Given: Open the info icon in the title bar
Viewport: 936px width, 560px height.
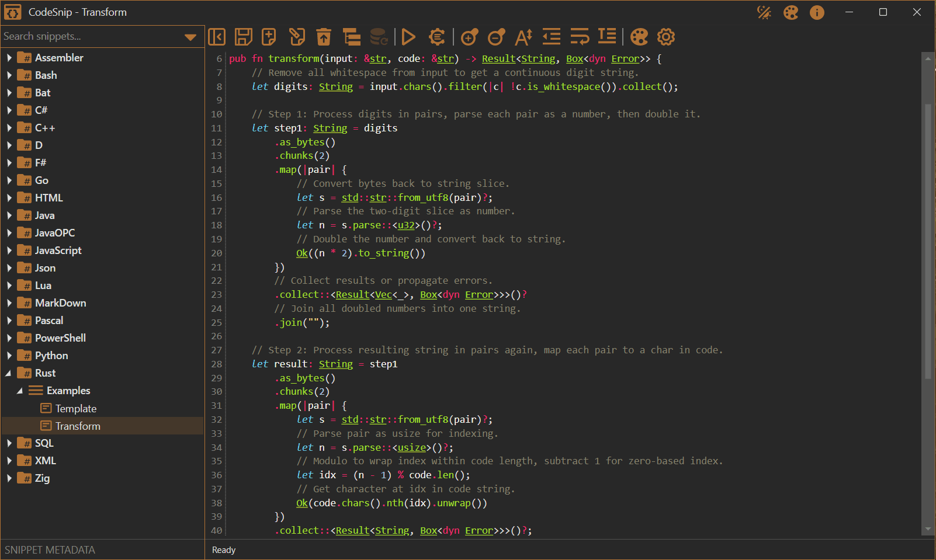Looking at the screenshot, I should pyautogui.click(x=817, y=12).
